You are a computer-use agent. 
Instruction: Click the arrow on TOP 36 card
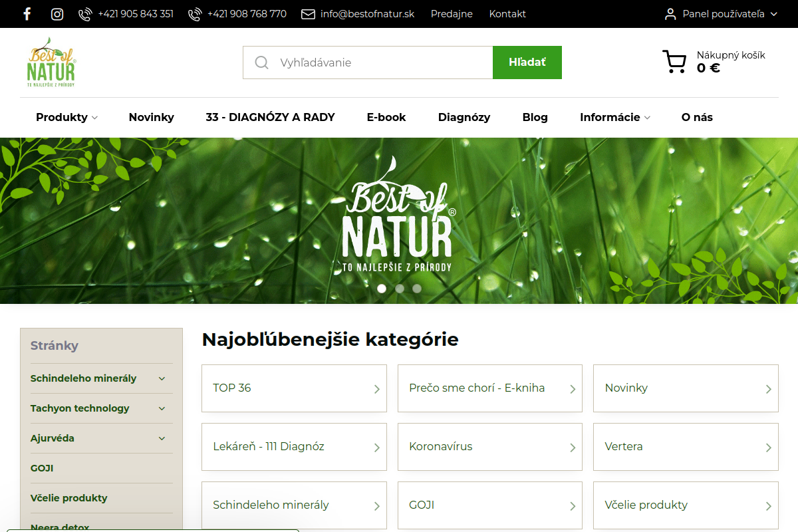(x=376, y=389)
